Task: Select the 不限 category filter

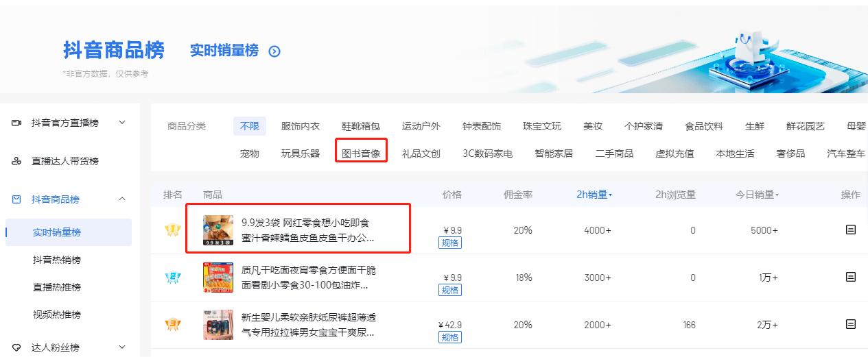Action: (x=250, y=126)
